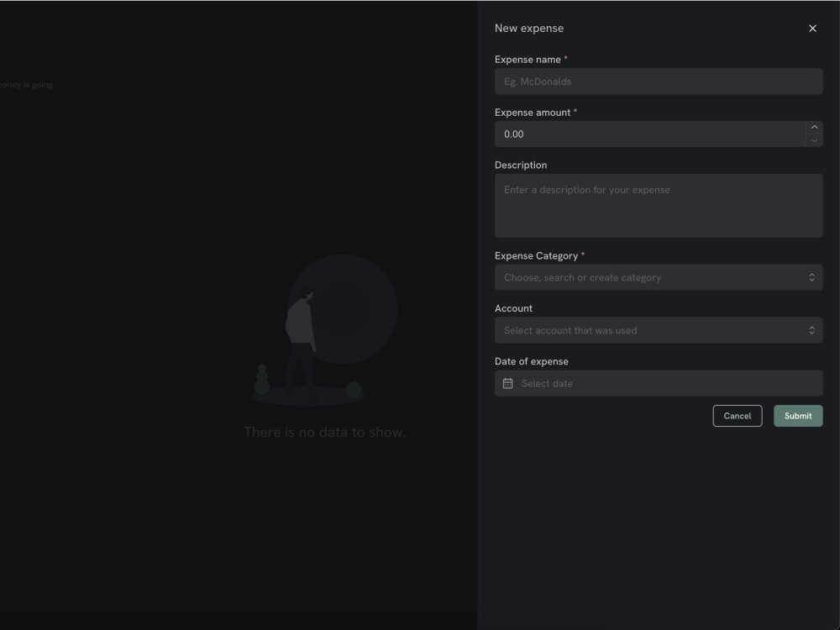Click the Expense amount label
Viewport: 840px width, 630px height.
click(533, 113)
